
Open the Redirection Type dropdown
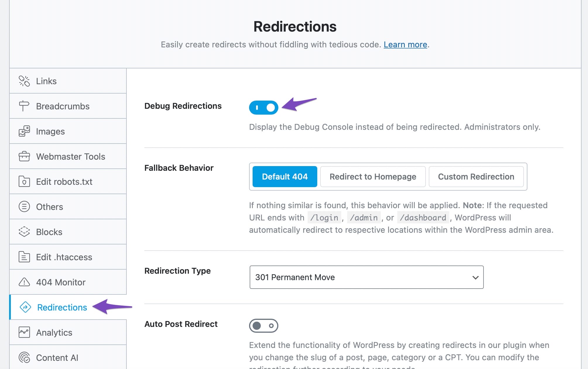pyautogui.click(x=366, y=277)
